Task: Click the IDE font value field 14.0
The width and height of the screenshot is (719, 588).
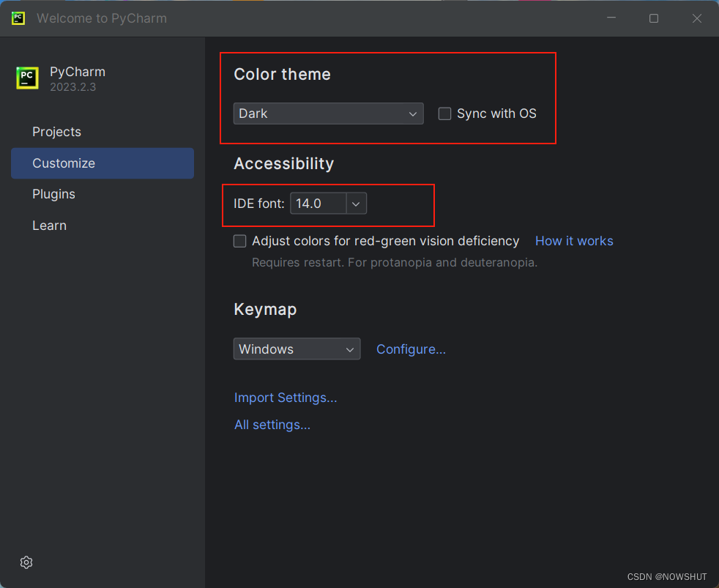Action: pyautogui.click(x=318, y=203)
